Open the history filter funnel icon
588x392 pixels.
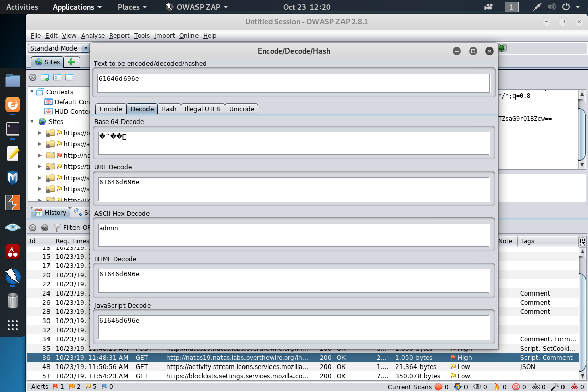point(57,227)
